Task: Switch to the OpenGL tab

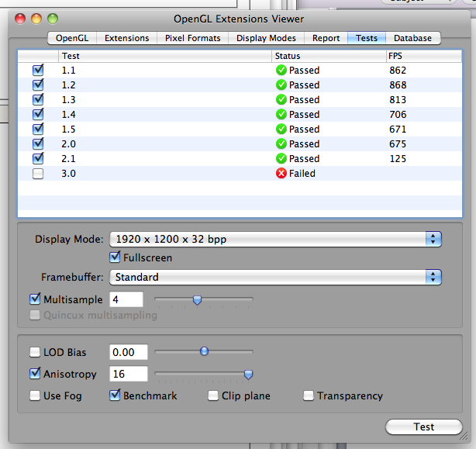Action: click(72, 38)
